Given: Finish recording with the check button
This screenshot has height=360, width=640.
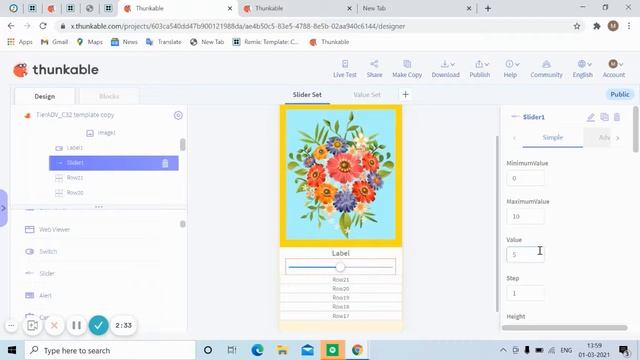Looking at the screenshot, I should coord(98,325).
